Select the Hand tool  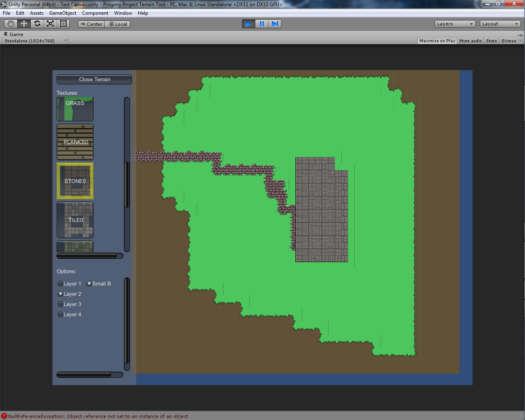pyautogui.click(x=11, y=24)
